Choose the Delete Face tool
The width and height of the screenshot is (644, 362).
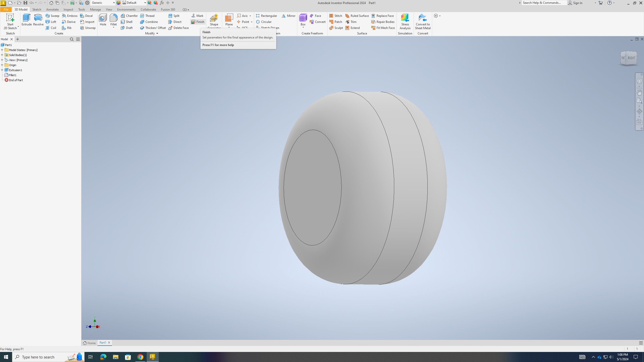point(179,28)
